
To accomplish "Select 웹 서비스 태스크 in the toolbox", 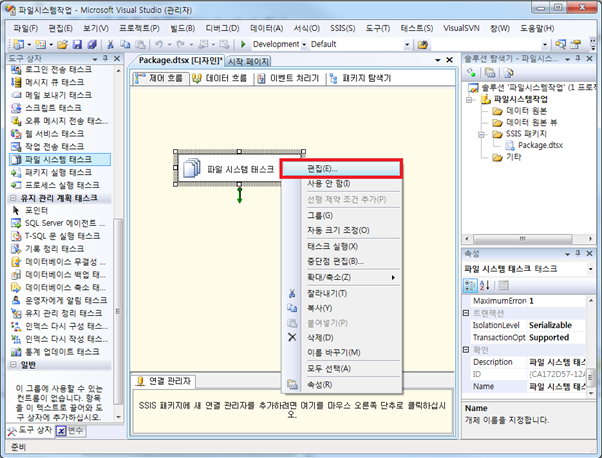I will tap(55, 134).
